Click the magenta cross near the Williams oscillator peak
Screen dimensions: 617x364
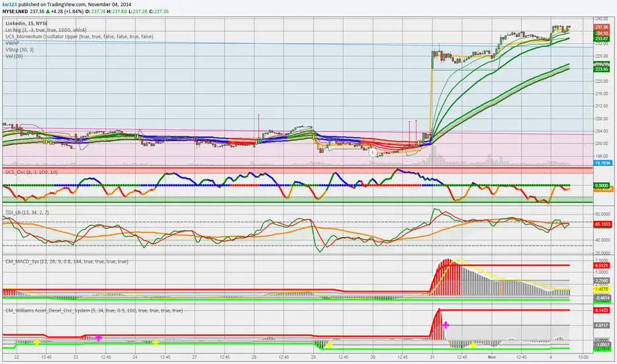[446, 325]
